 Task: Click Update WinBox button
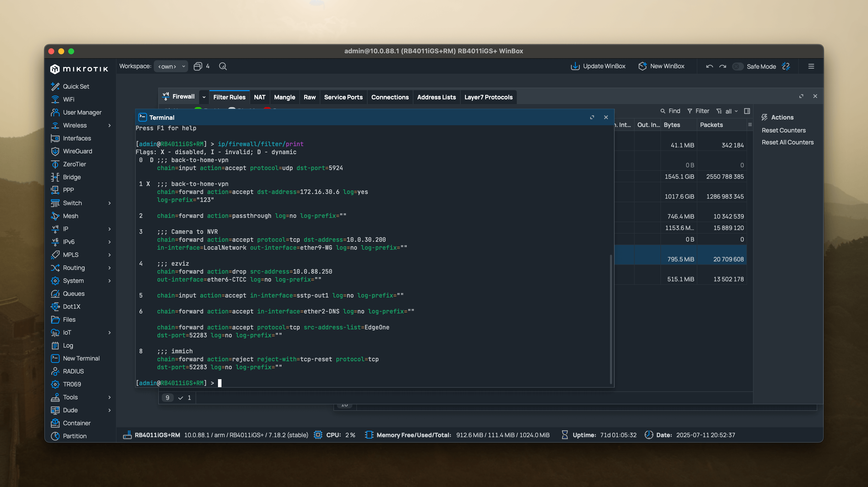pyautogui.click(x=598, y=66)
